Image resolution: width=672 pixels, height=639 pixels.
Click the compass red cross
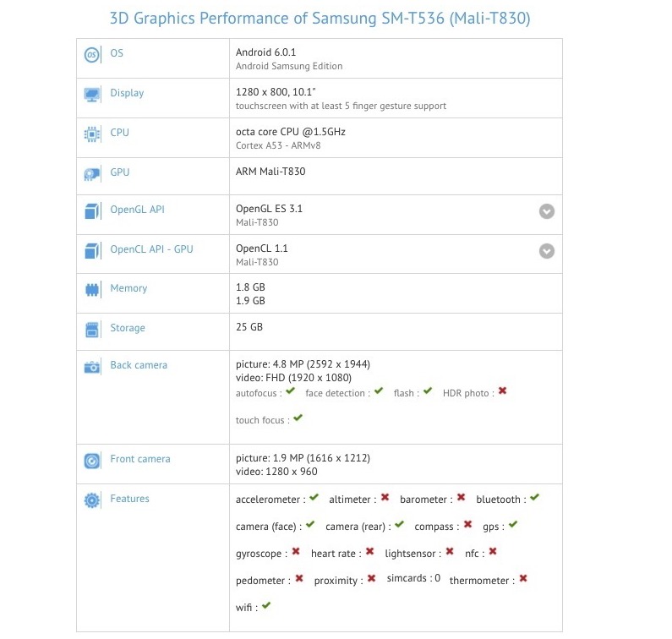[467, 524]
